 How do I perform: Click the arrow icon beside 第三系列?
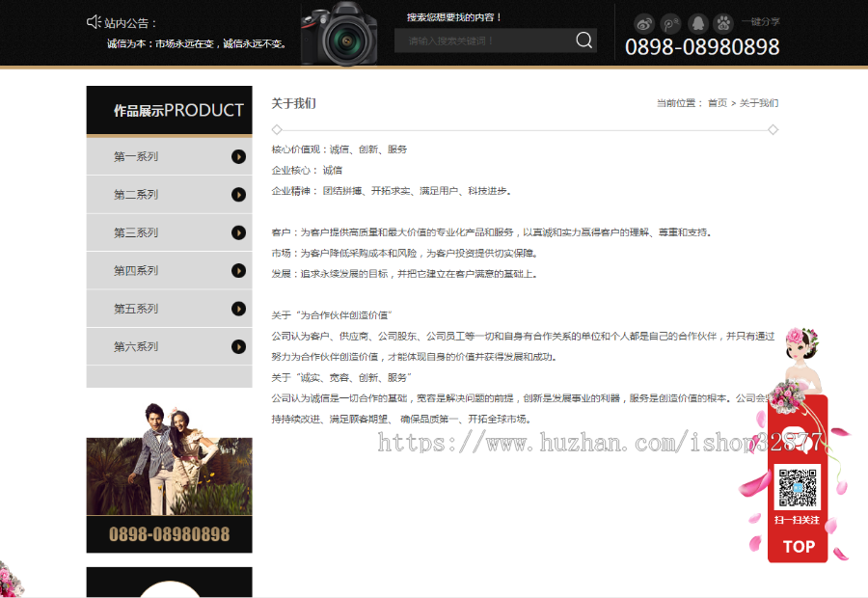pos(238,232)
